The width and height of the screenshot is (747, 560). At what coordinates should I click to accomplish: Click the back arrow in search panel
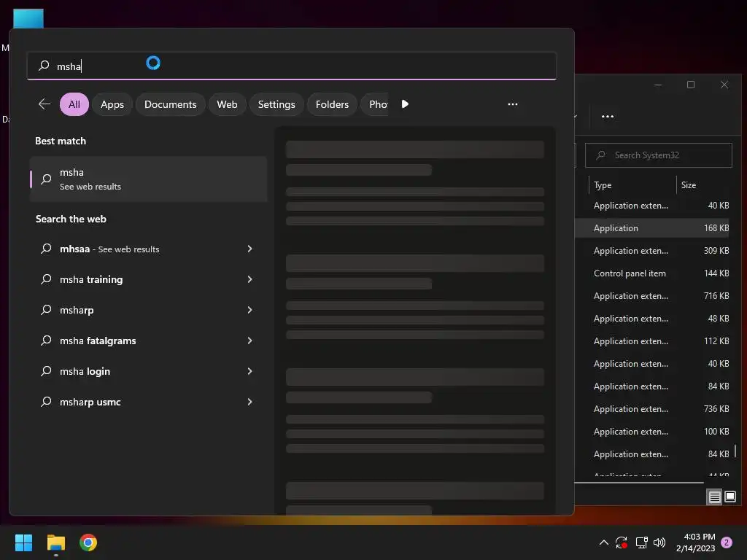coord(44,104)
